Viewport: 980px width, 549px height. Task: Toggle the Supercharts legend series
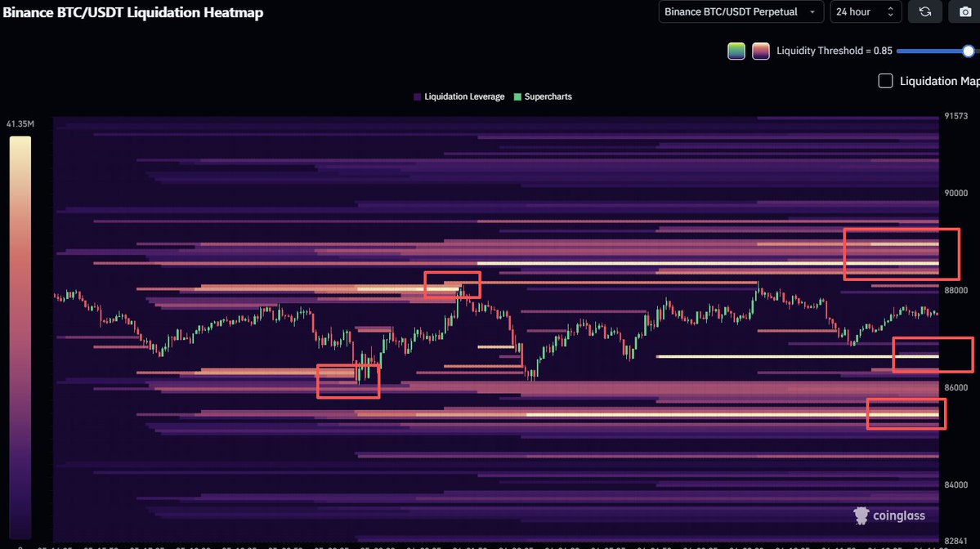(543, 96)
